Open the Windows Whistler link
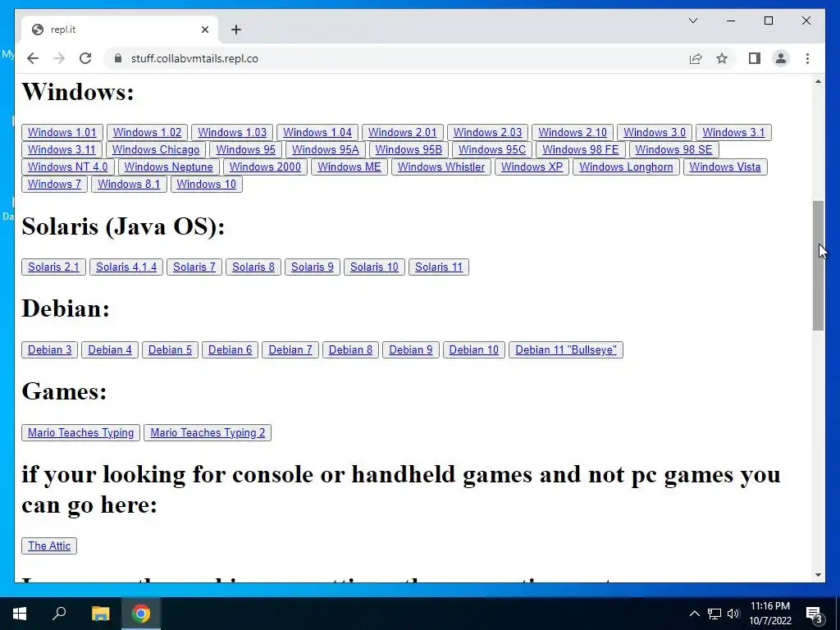Image resolution: width=840 pixels, height=630 pixels. [441, 167]
